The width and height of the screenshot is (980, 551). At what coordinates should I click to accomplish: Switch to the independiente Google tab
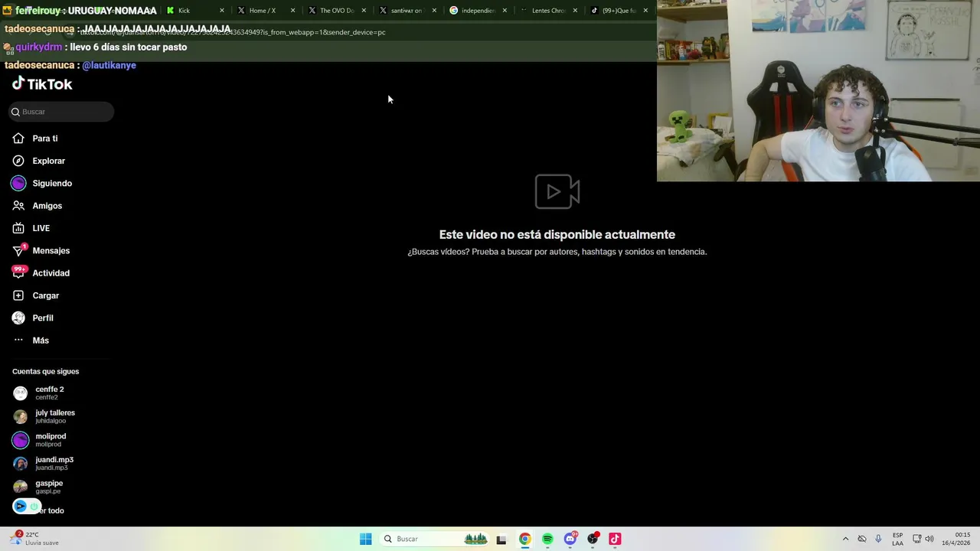click(x=476, y=11)
